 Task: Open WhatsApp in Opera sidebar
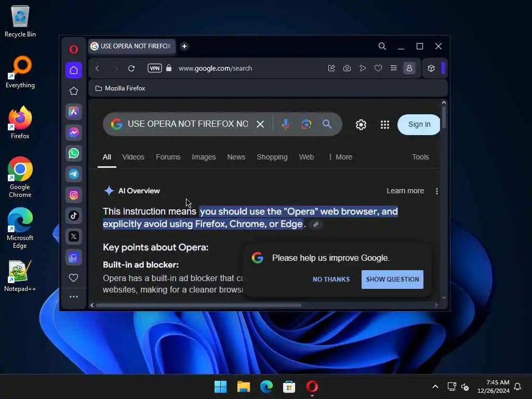(74, 153)
